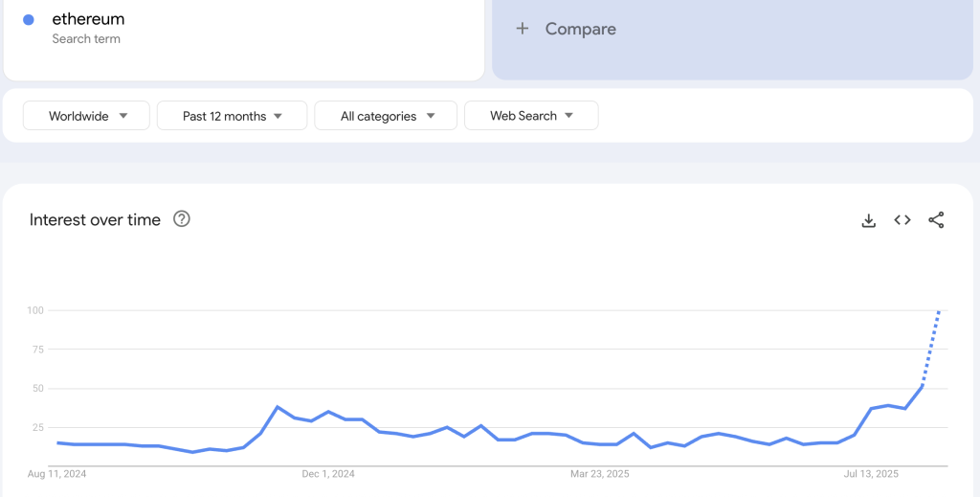980x497 pixels.
Task: Click the Compare label text
Action: pos(580,29)
